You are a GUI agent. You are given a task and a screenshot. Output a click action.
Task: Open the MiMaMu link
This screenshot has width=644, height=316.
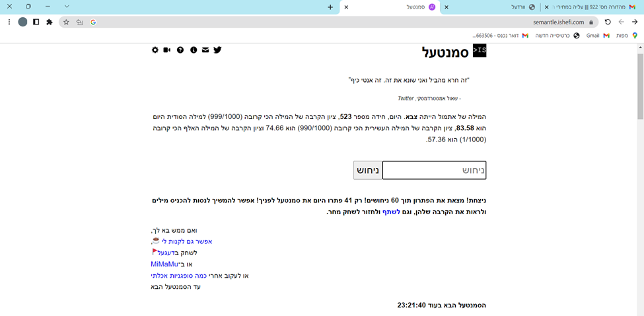tap(164, 264)
